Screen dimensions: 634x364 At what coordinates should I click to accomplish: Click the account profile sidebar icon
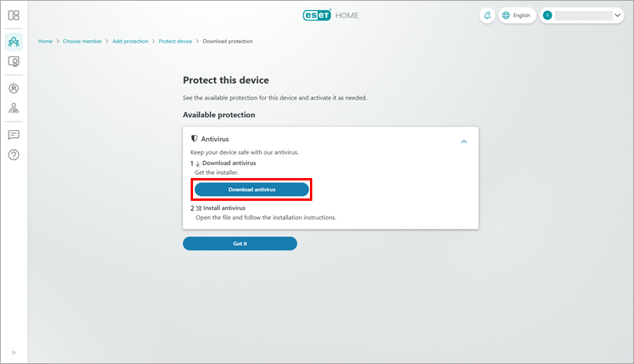coord(13,89)
